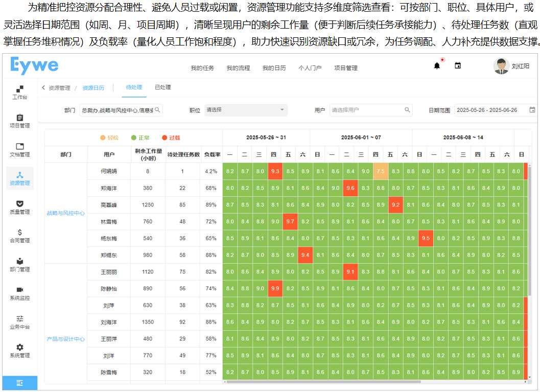Open the 用户 picker dropdown

click(x=371, y=110)
